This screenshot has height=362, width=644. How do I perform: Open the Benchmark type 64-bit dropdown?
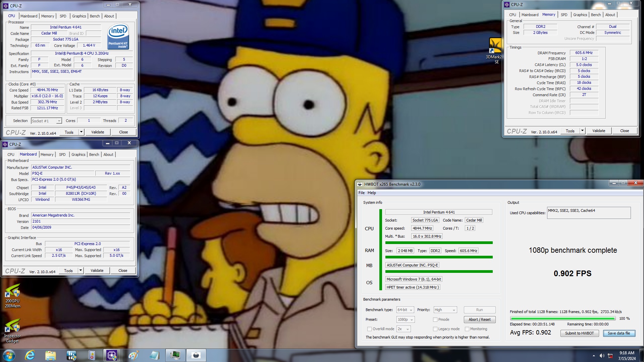click(405, 310)
